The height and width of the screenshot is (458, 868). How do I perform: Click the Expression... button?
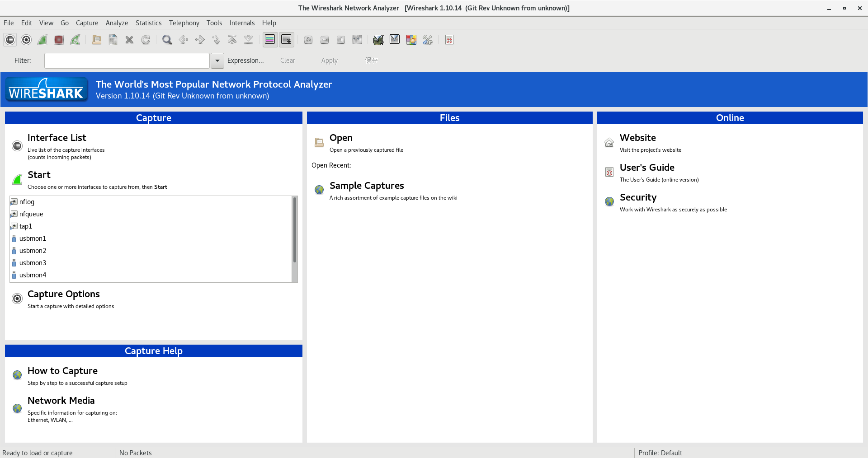pyautogui.click(x=245, y=61)
